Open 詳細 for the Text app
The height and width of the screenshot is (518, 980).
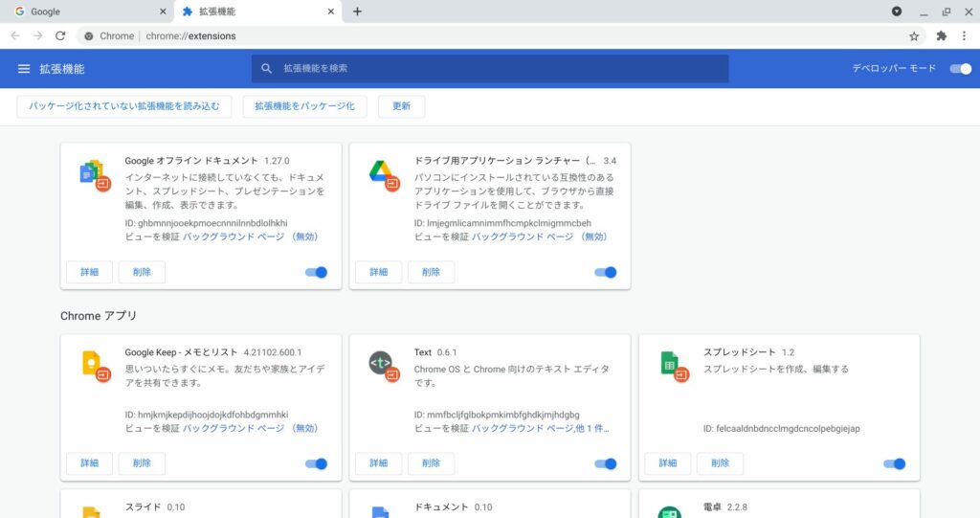click(x=379, y=463)
